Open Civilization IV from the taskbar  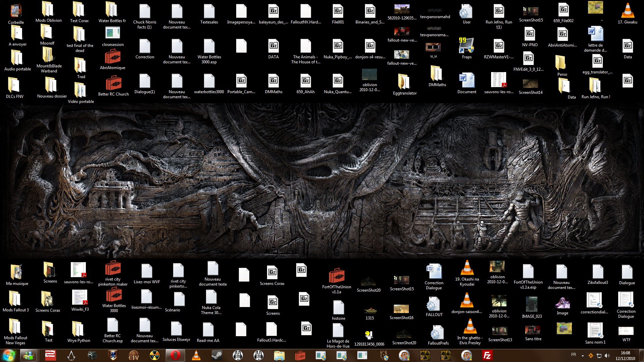(x=133, y=355)
